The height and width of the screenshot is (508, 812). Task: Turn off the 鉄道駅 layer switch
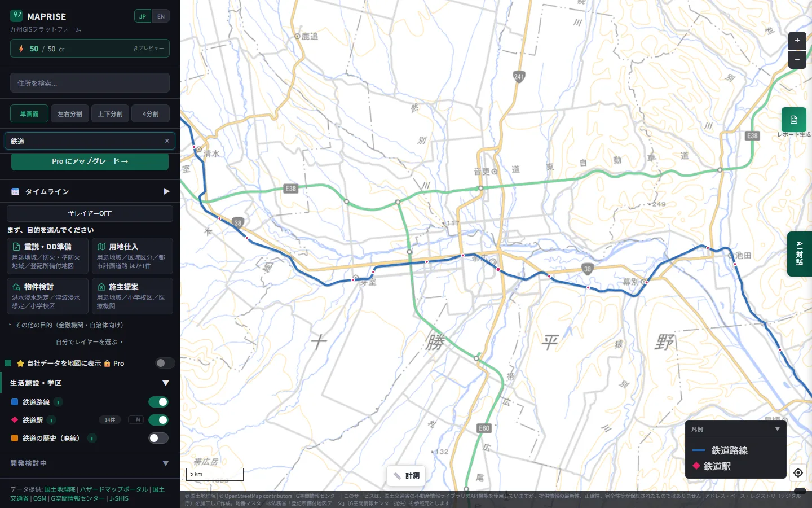pos(158,420)
